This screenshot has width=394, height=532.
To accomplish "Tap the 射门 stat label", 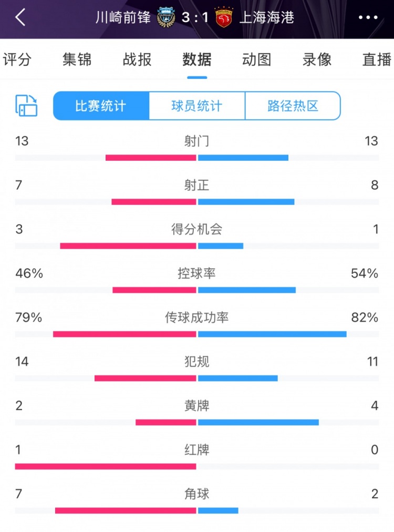I will pyautogui.click(x=197, y=141).
